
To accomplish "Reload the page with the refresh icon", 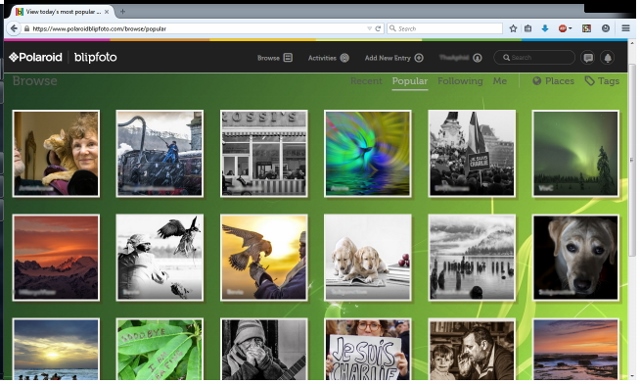I will tap(378, 29).
